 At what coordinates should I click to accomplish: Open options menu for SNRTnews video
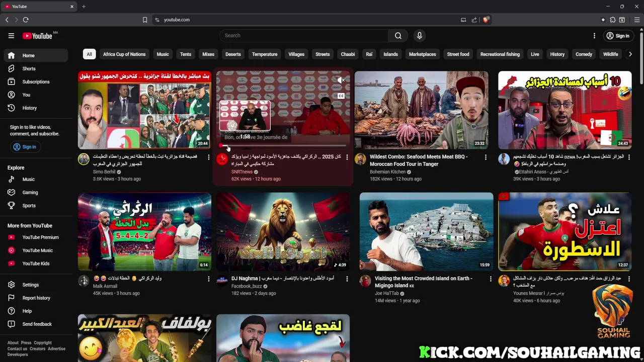[347, 157]
